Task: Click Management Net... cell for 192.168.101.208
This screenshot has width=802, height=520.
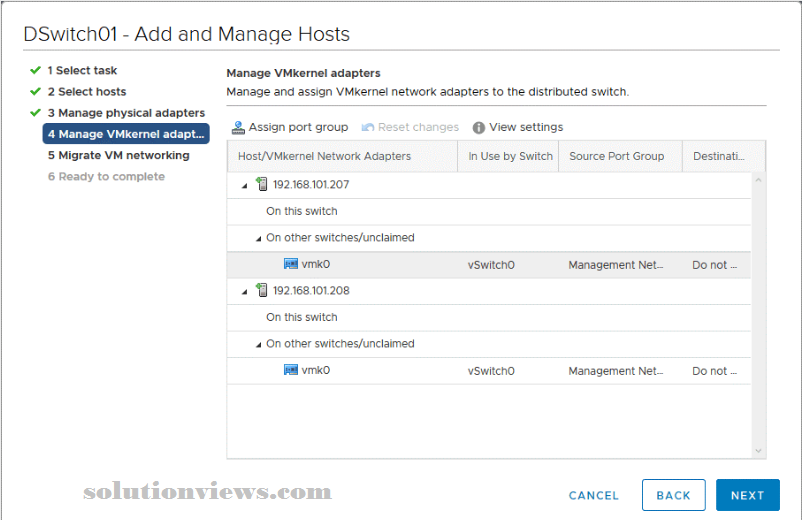Action: tap(616, 371)
